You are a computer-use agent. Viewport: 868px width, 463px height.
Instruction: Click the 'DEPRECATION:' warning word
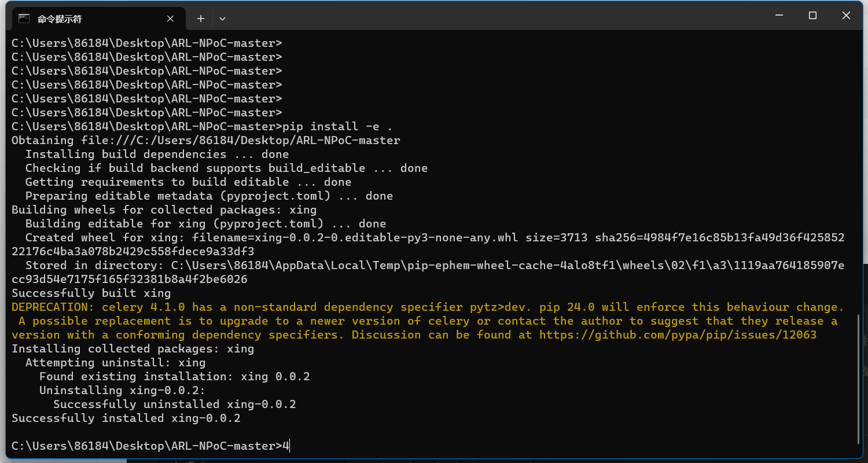53,307
